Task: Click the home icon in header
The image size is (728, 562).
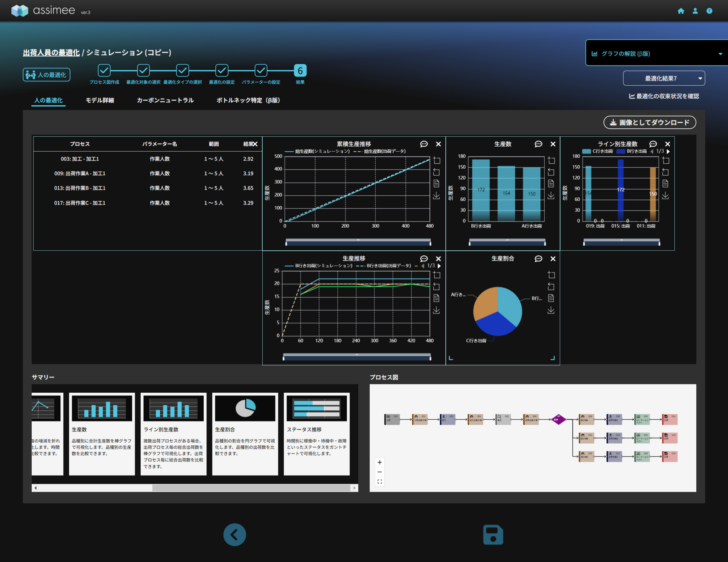Action: click(x=681, y=11)
